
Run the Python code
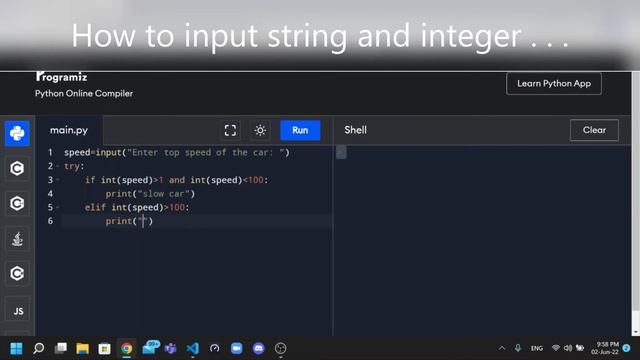click(300, 130)
